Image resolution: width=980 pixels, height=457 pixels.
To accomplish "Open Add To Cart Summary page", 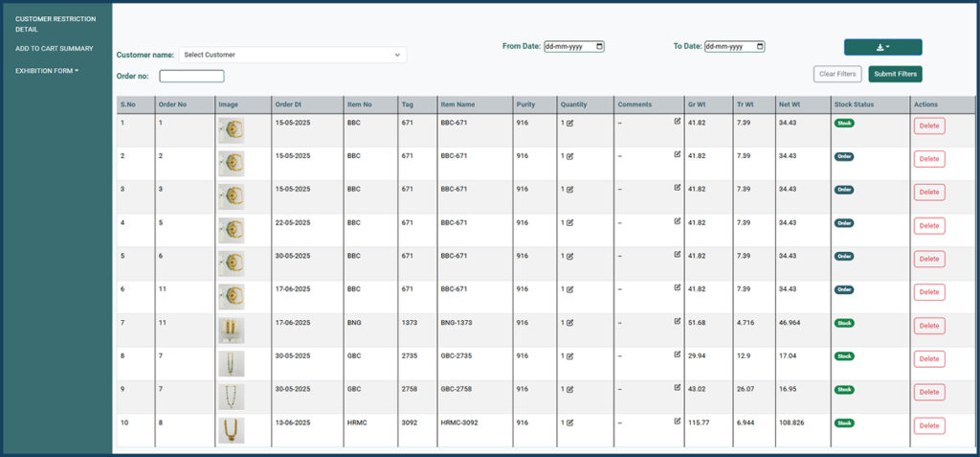I will coord(55,48).
